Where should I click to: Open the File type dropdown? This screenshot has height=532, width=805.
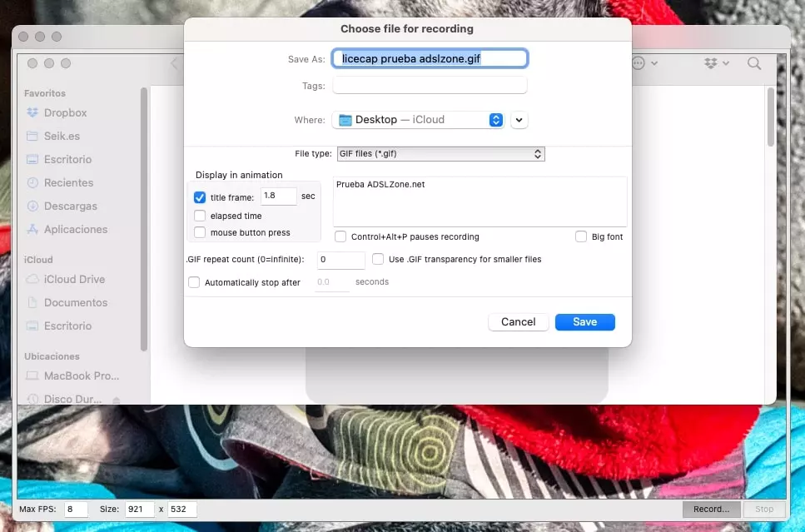click(440, 154)
